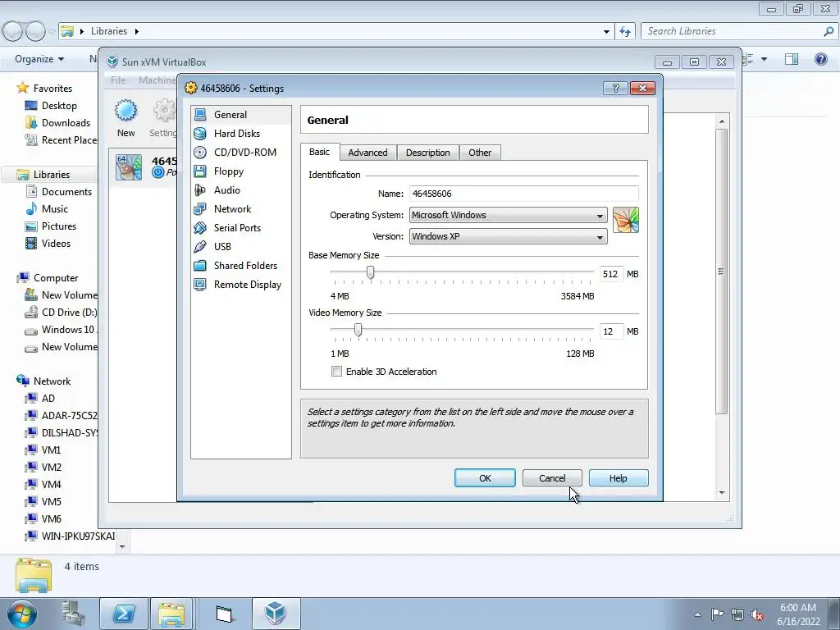This screenshot has height=630, width=840.
Task: Select the General settings category icon
Action: 200,115
